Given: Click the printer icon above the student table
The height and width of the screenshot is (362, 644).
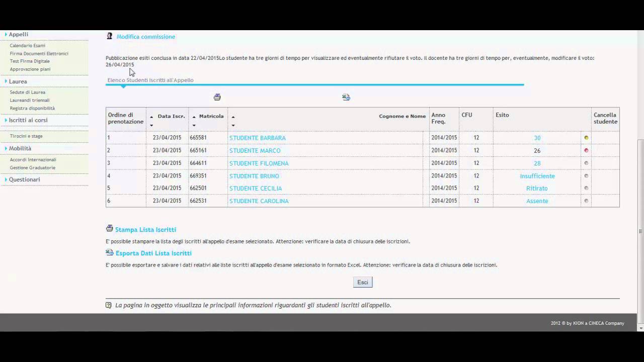Looking at the screenshot, I should point(217,97).
